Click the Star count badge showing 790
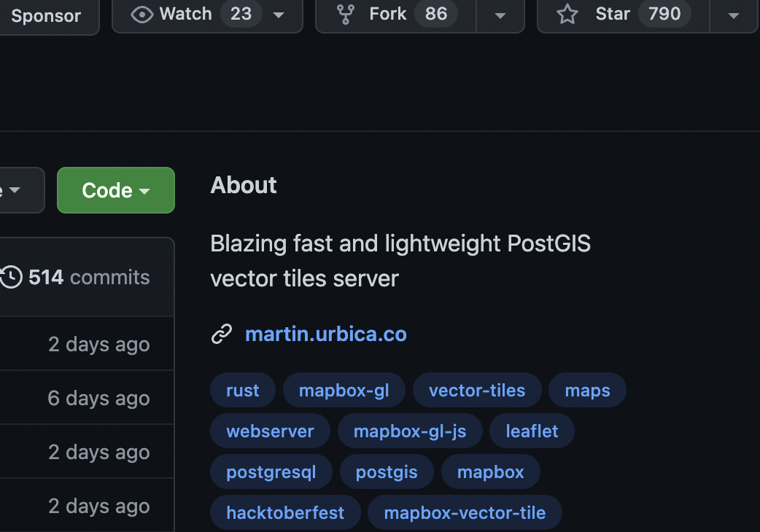This screenshot has width=760, height=532. pos(664,13)
